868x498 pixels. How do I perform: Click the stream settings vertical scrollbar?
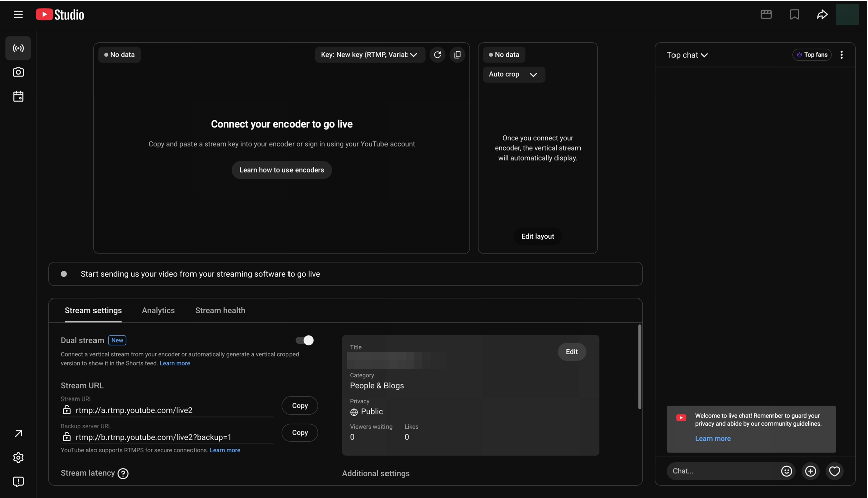click(639, 367)
